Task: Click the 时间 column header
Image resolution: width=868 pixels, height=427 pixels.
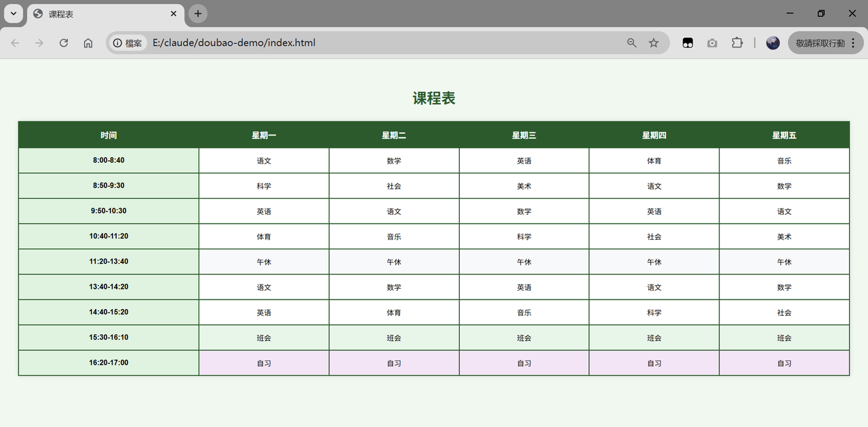Action: tap(108, 136)
